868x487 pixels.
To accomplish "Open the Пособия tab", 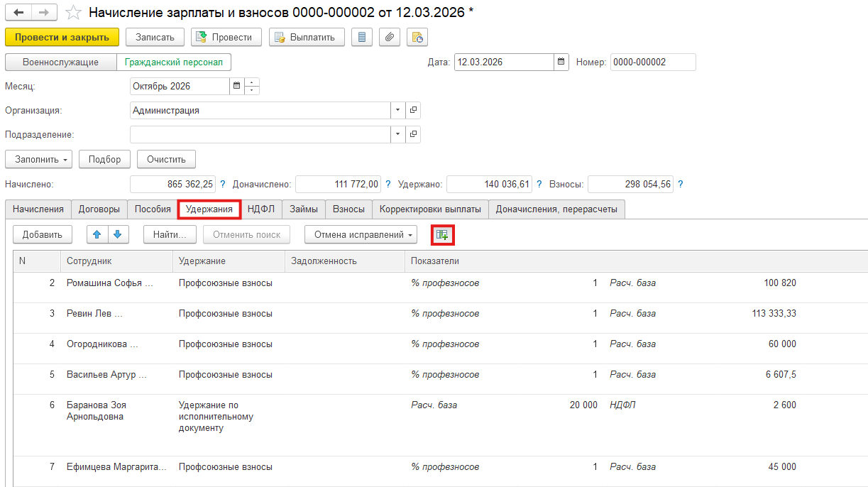I will pos(153,209).
